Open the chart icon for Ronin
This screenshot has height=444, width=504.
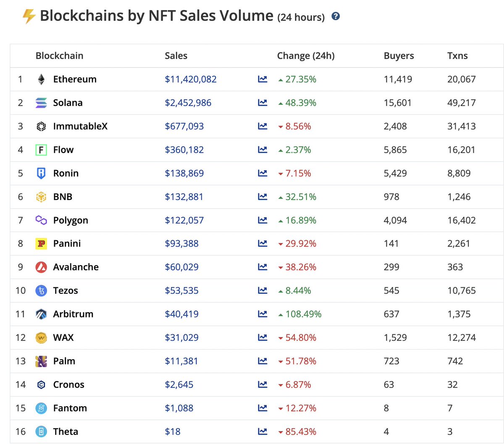point(262,173)
